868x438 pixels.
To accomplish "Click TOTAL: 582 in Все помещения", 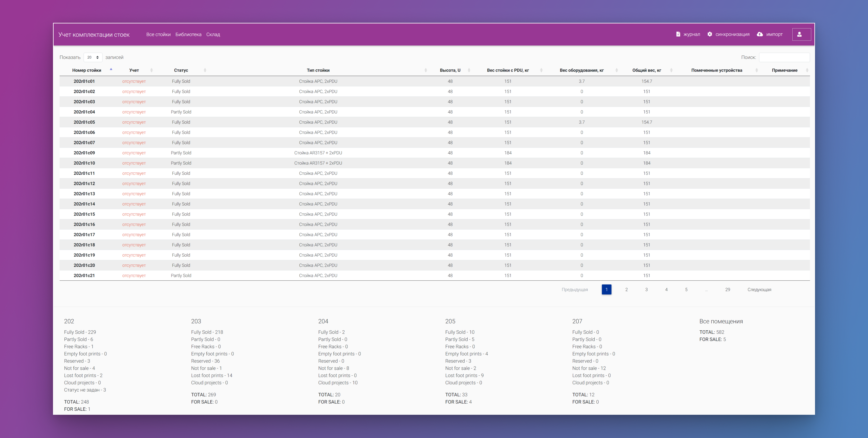I will (712, 332).
